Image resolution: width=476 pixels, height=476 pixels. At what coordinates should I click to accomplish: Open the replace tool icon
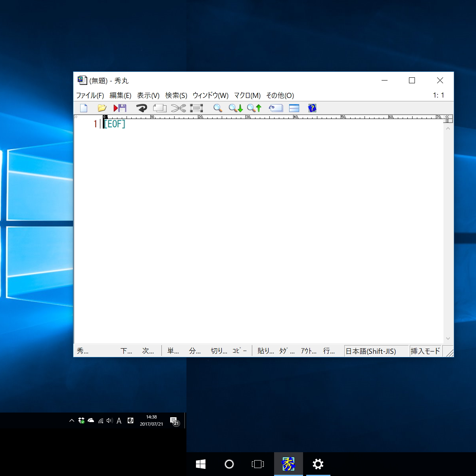[x=276, y=108]
